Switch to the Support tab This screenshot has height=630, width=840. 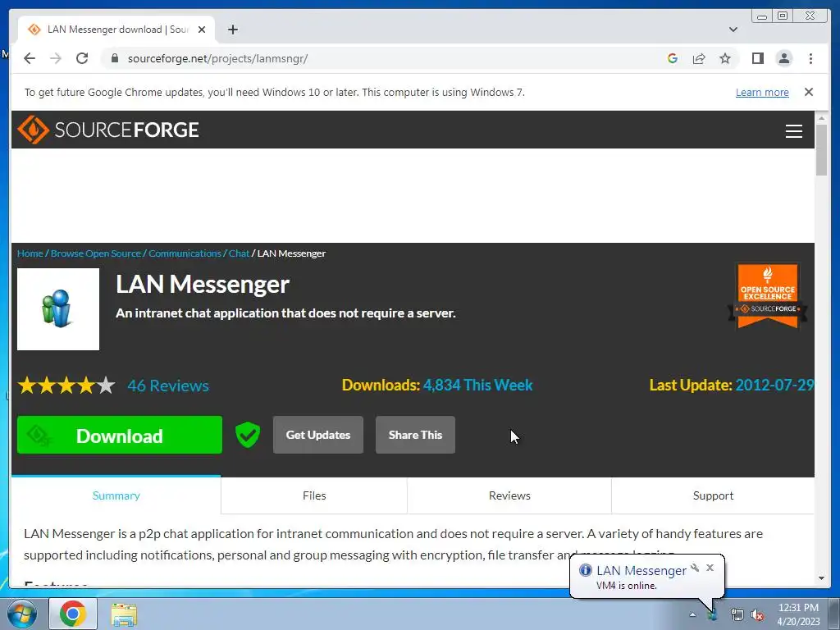pyautogui.click(x=713, y=495)
